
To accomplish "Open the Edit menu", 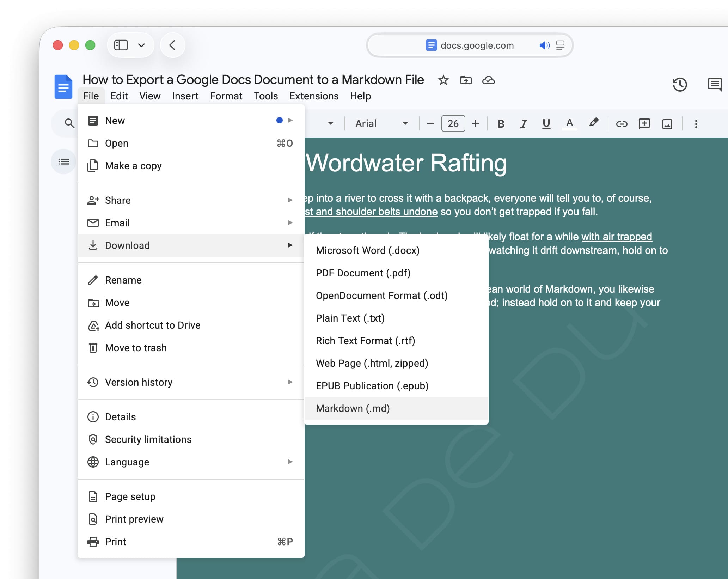I will 119,96.
